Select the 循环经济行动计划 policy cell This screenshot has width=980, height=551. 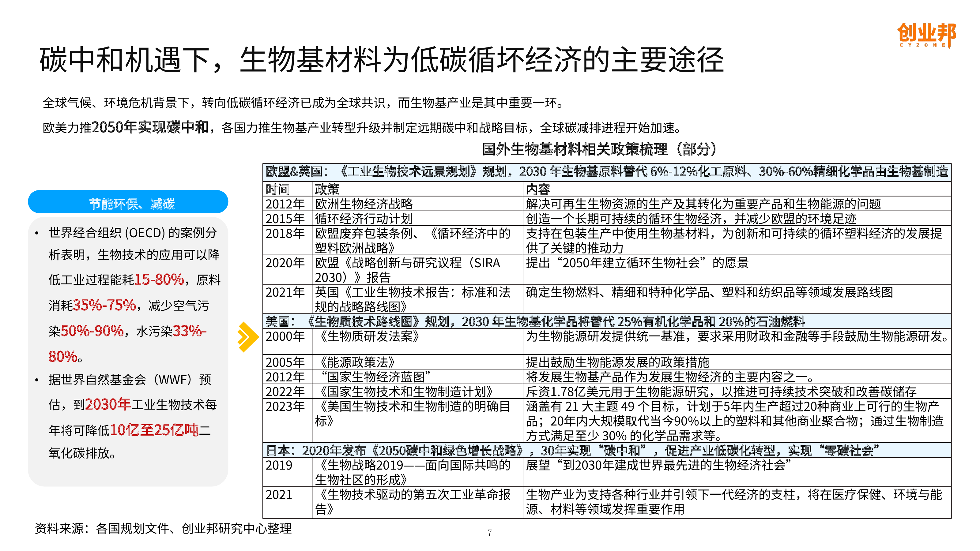417,219
